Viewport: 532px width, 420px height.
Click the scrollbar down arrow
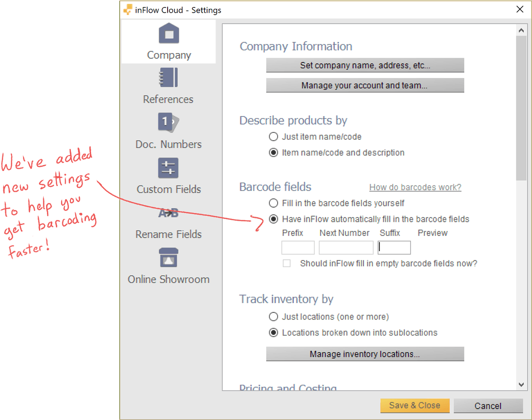(522, 385)
